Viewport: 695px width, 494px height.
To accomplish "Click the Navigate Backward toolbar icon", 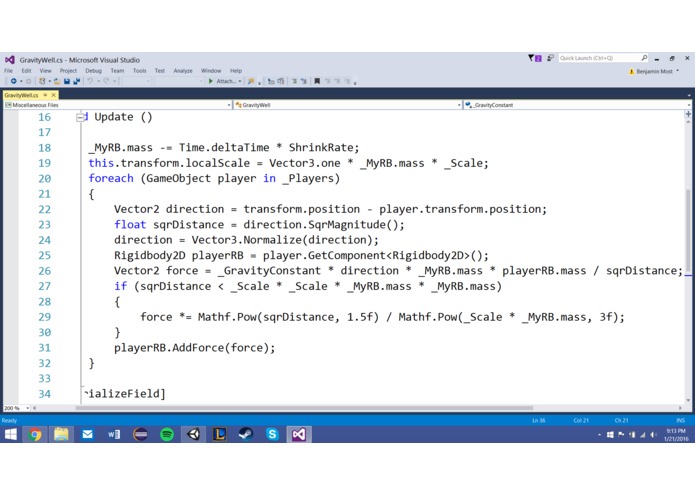I will (x=13, y=81).
